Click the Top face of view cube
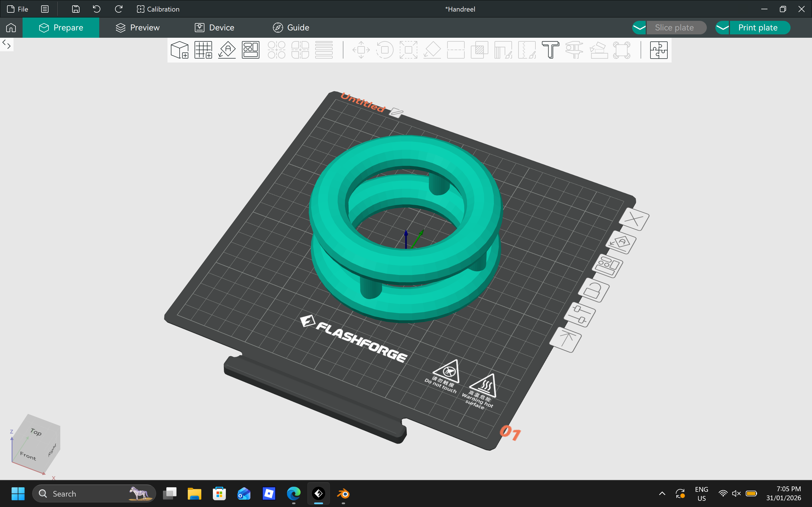812x507 pixels. click(36, 432)
